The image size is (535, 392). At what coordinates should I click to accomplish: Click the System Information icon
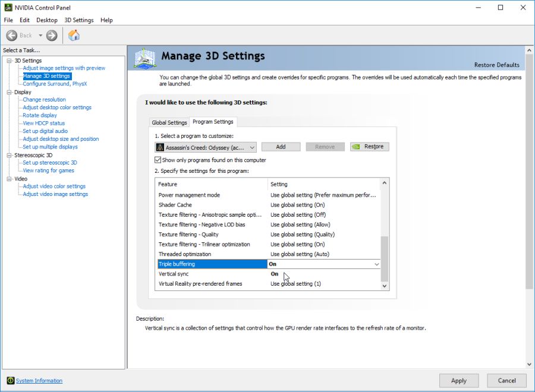point(11,380)
